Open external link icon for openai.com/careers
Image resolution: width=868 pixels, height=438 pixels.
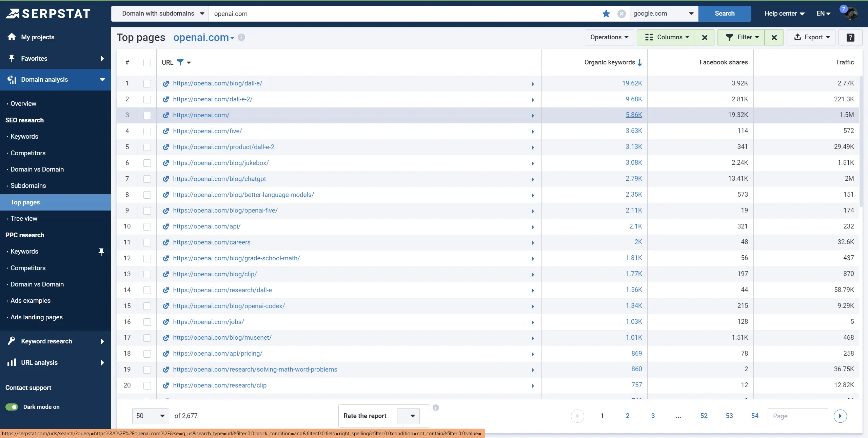(166, 243)
